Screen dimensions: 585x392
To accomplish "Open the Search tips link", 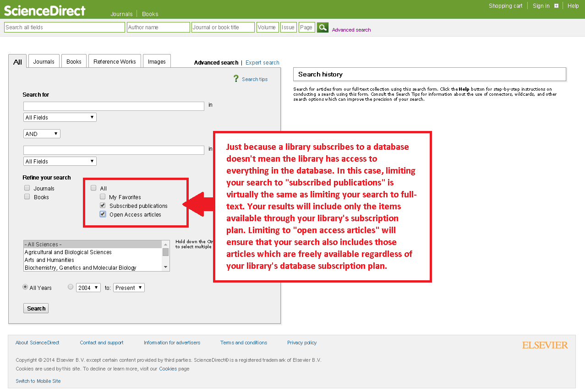I will (x=255, y=79).
